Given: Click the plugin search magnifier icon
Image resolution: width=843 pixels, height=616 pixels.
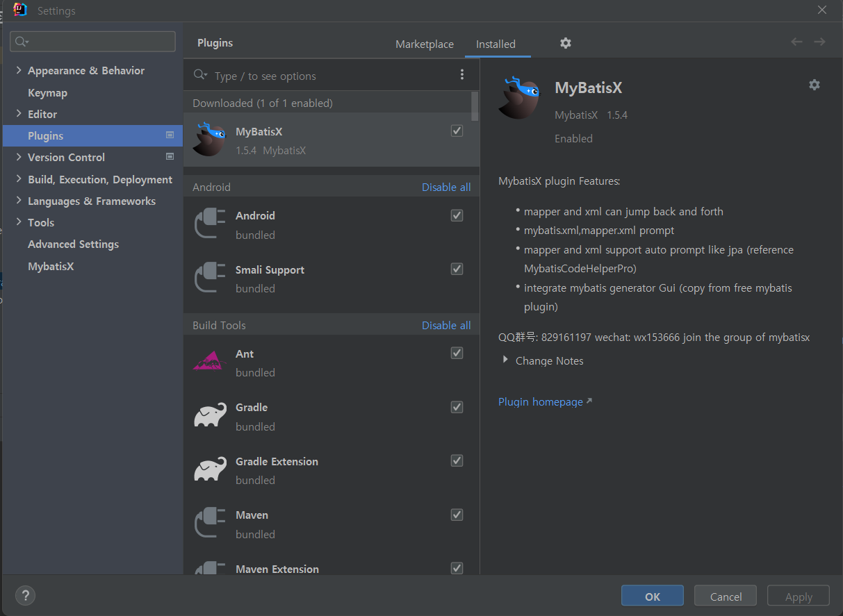Looking at the screenshot, I should (x=200, y=75).
